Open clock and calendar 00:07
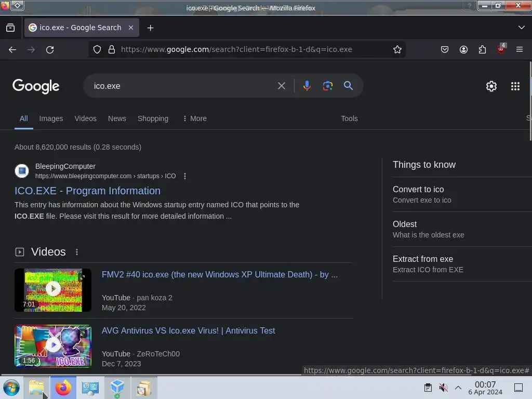The width and height of the screenshot is (532, 399). tap(485, 388)
